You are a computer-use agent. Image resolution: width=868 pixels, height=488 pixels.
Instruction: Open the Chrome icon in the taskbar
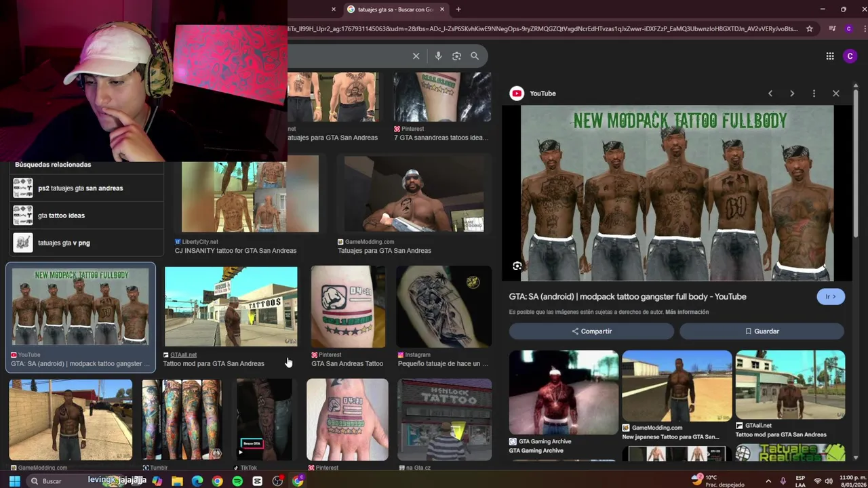point(217,481)
